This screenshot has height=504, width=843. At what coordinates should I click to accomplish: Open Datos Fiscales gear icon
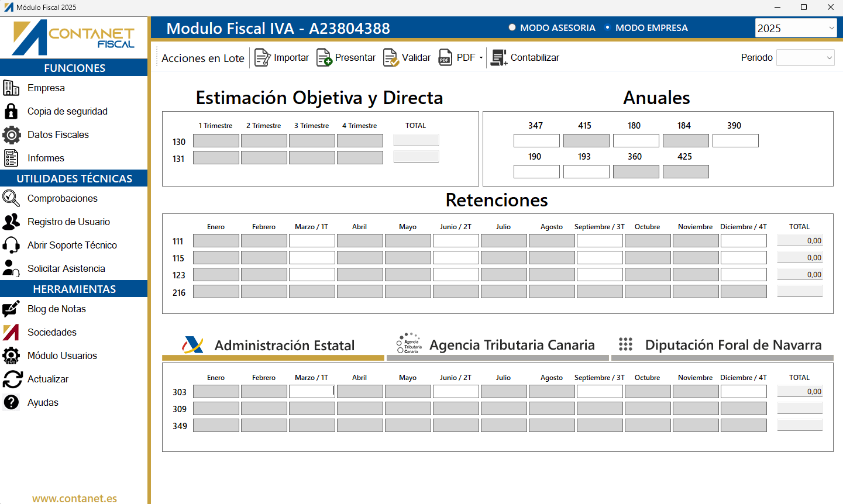(11, 134)
